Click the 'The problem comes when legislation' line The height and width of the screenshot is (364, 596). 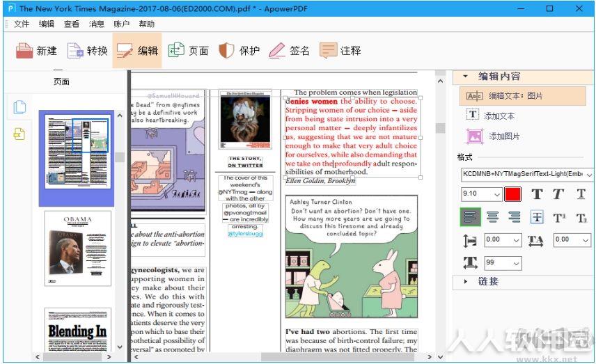click(x=355, y=93)
